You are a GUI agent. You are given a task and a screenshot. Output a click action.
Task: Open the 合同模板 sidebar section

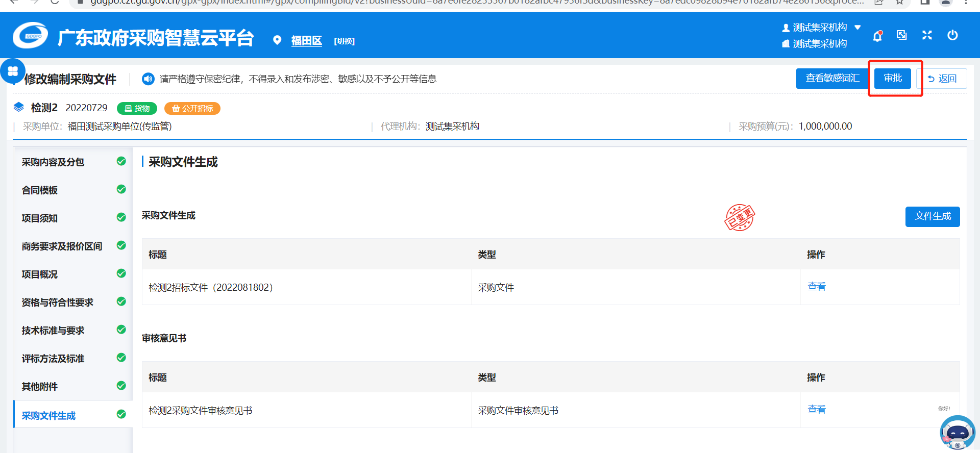40,190
